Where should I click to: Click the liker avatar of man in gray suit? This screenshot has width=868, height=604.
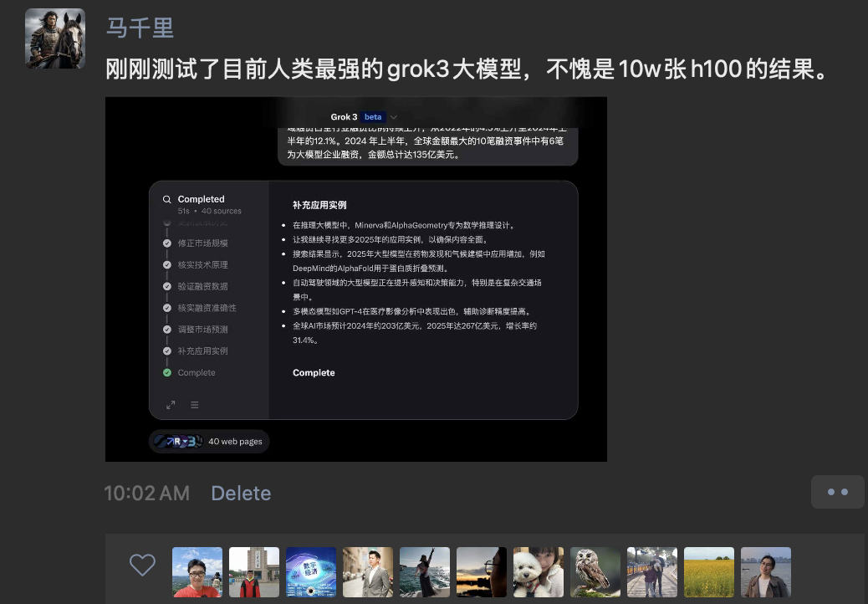coord(368,572)
